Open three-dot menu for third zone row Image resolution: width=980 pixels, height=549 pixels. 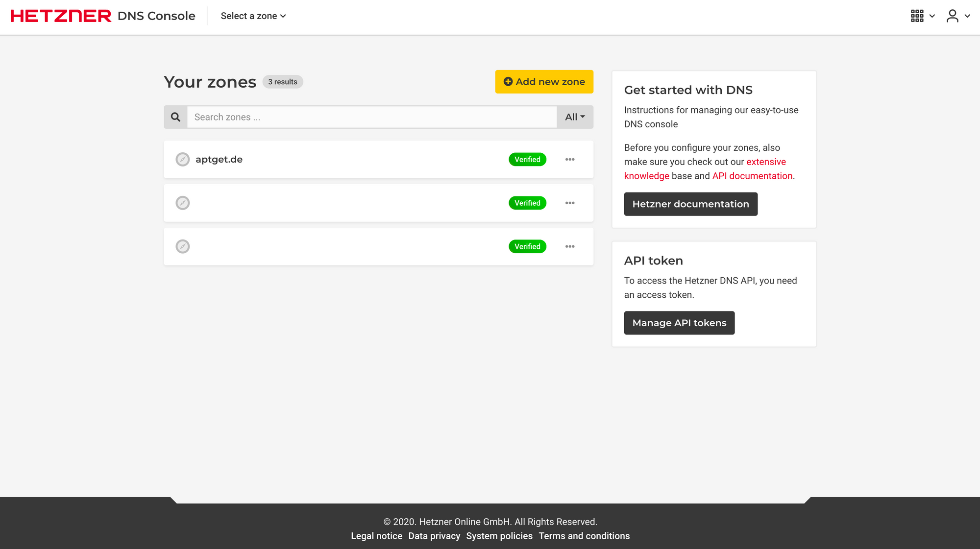(570, 246)
